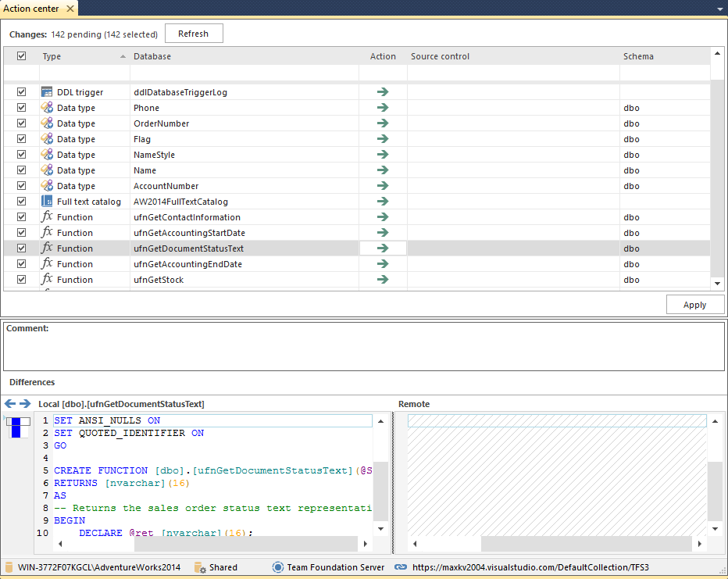Select the Action center tab
Screen dimensions: 728x579
(x=33, y=9)
